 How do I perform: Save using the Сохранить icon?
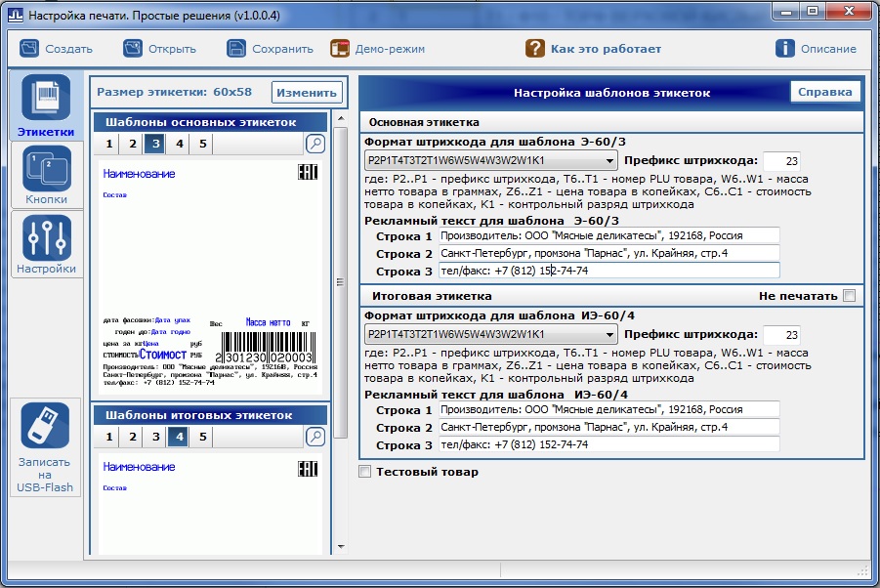tap(236, 49)
